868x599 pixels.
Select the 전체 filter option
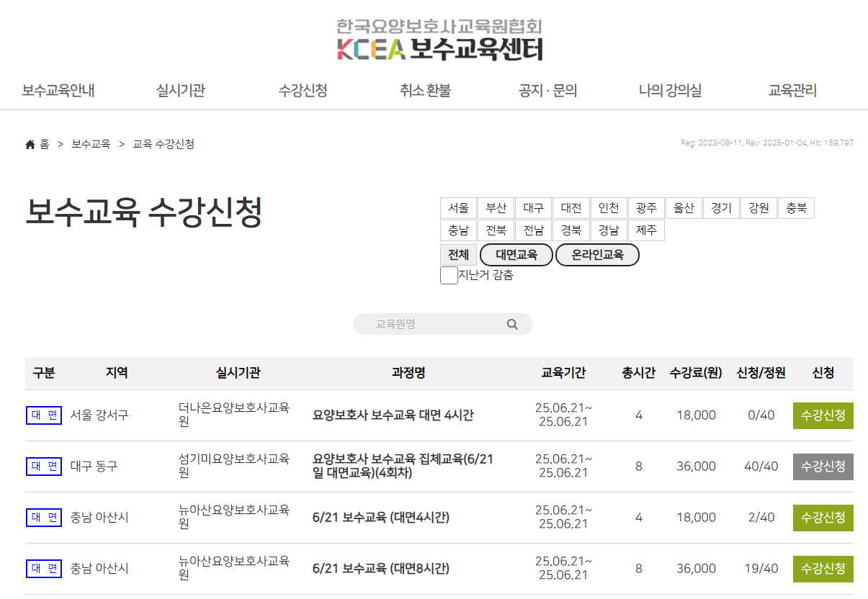point(458,254)
